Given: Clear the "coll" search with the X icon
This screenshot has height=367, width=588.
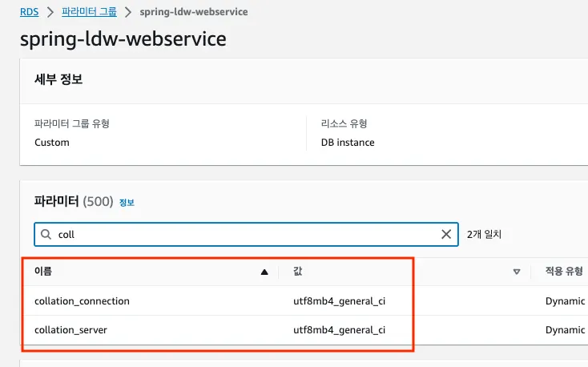Looking at the screenshot, I should [446, 234].
